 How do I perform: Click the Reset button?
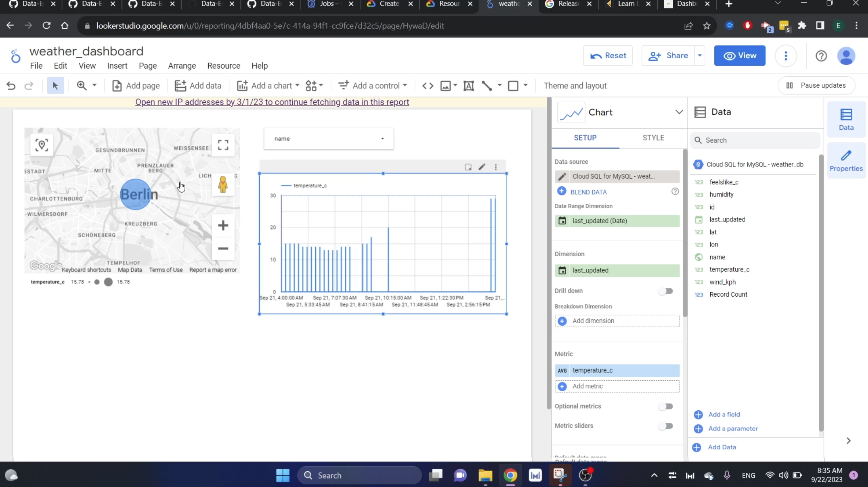608,56
